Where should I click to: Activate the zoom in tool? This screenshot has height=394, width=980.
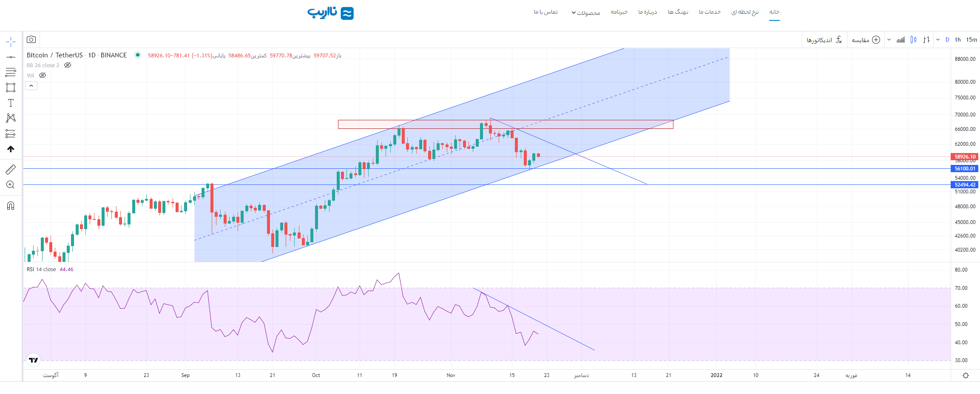pyautogui.click(x=11, y=185)
